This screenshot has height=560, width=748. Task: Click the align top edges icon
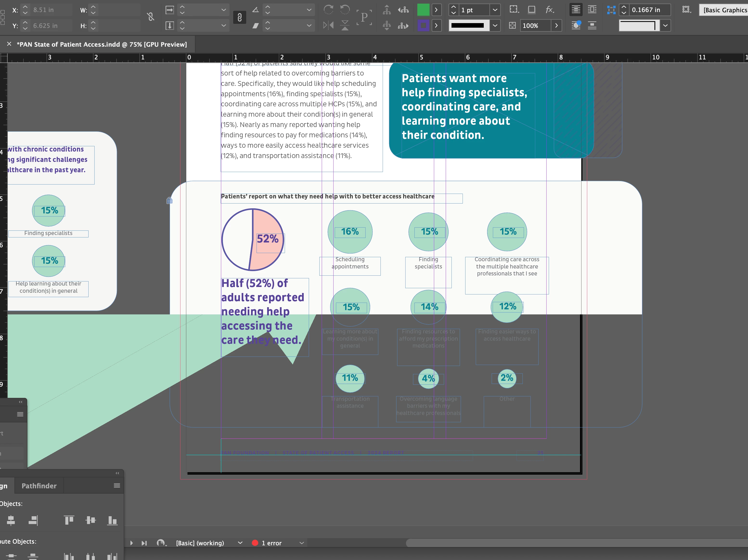tap(69, 520)
